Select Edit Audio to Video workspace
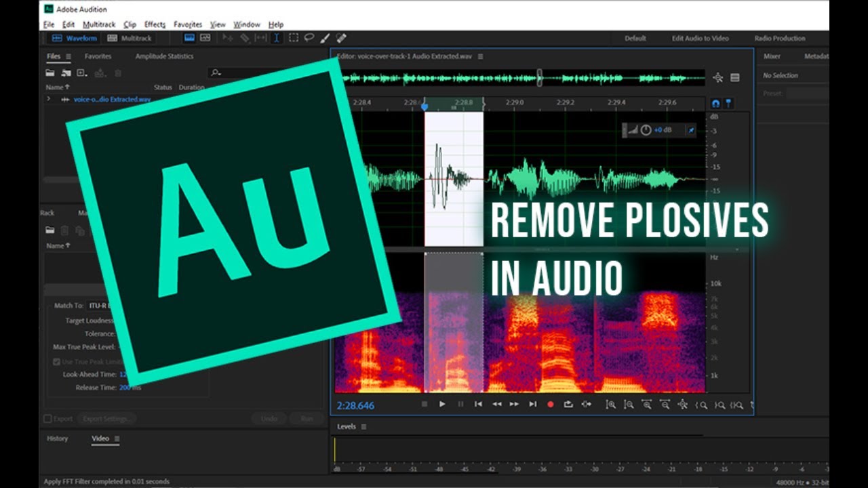868x488 pixels. click(701, 39)
